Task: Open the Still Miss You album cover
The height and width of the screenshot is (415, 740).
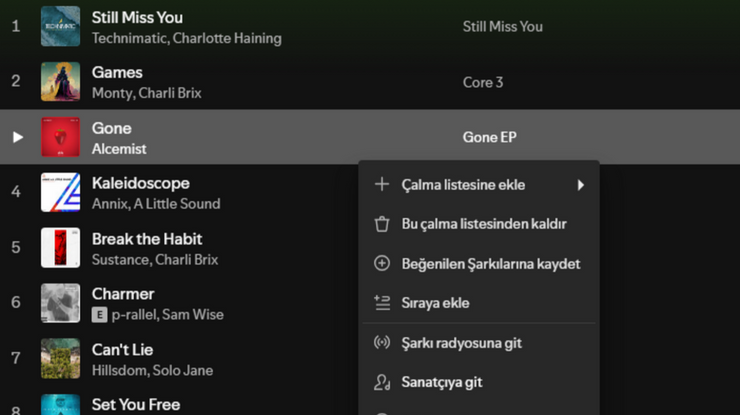Action: [x=60, y=26]
